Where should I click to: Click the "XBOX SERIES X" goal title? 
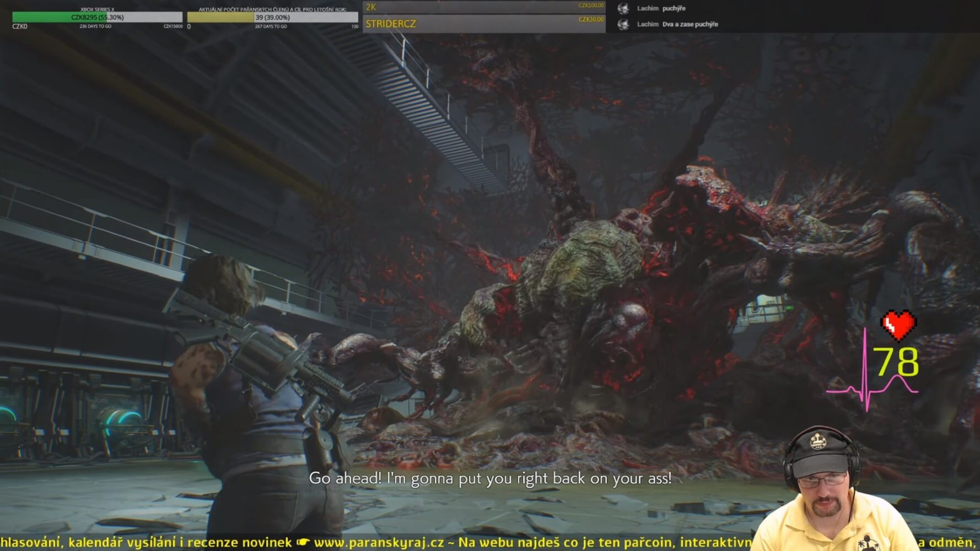(97, 9)
